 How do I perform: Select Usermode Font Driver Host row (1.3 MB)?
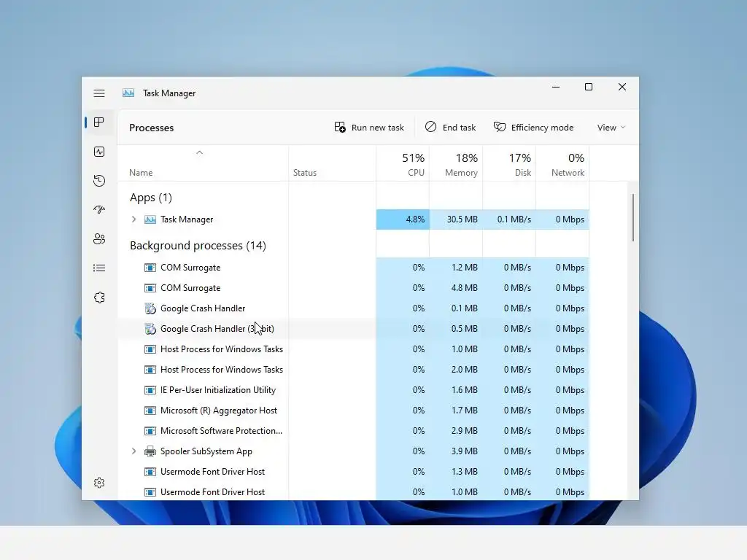pyautogui.click(x=354, y=472)
